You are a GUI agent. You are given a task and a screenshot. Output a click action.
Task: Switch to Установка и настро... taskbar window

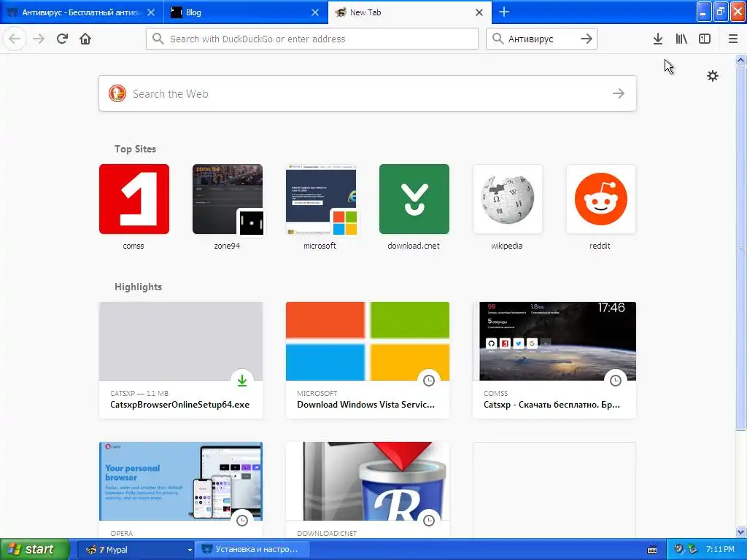point(253,550)
